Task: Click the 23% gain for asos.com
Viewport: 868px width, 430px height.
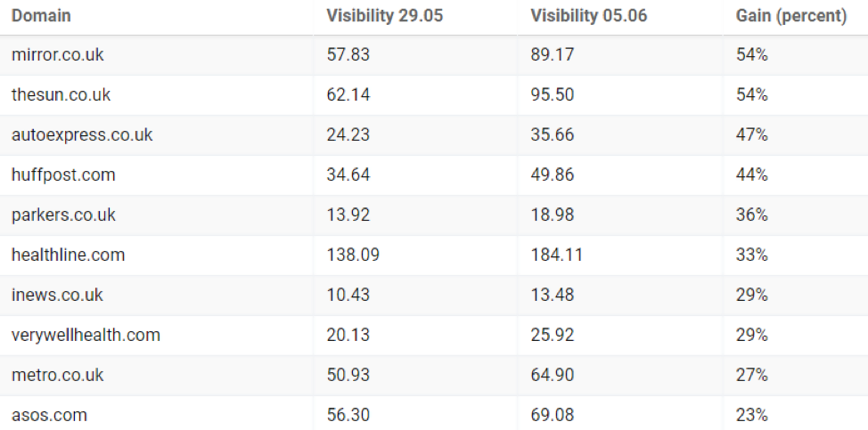Action: coord(751,415)
